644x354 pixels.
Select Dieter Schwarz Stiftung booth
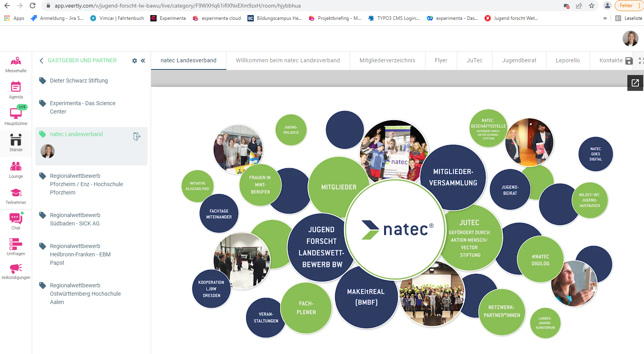[x=79, y=81]
